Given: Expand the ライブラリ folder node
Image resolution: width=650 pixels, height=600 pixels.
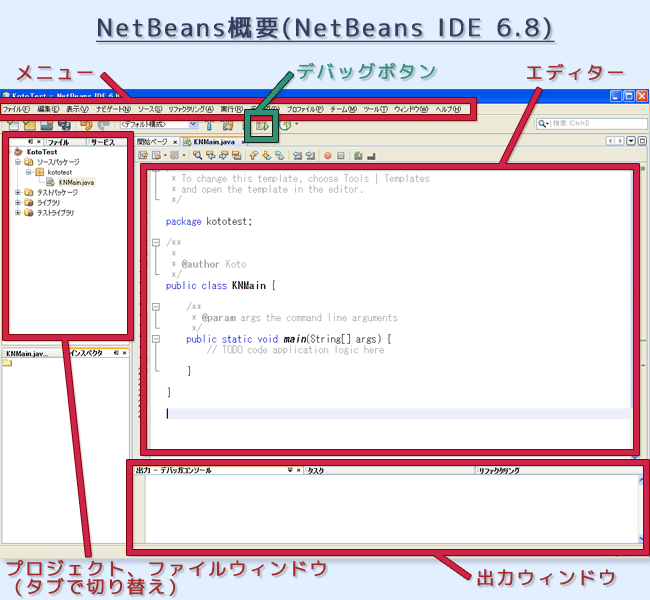Looking at the screenshot, I should click(x=17, y=202).
